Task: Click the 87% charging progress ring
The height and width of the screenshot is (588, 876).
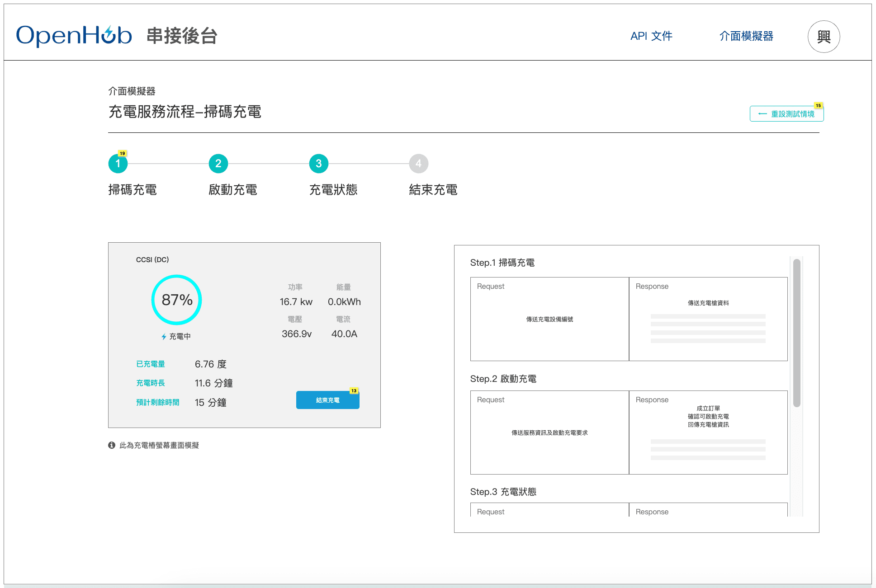Action: pyautogui.click(x=176, y=300)
